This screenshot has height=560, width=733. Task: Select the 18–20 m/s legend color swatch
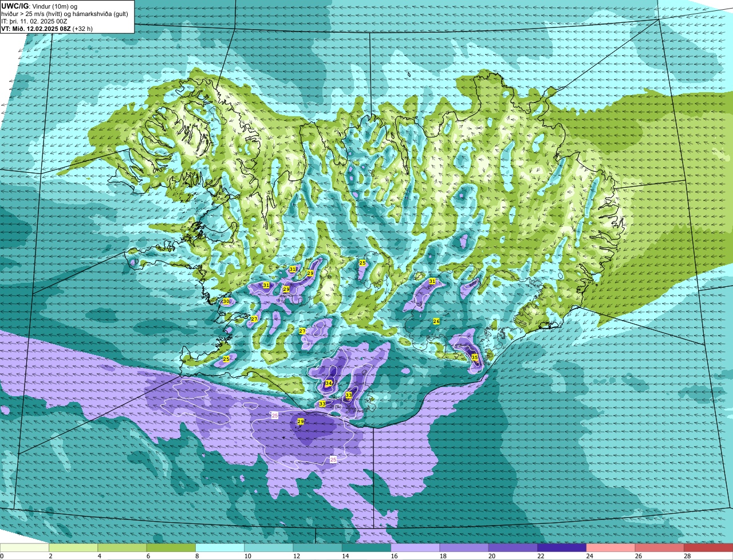tap(464, 547)
